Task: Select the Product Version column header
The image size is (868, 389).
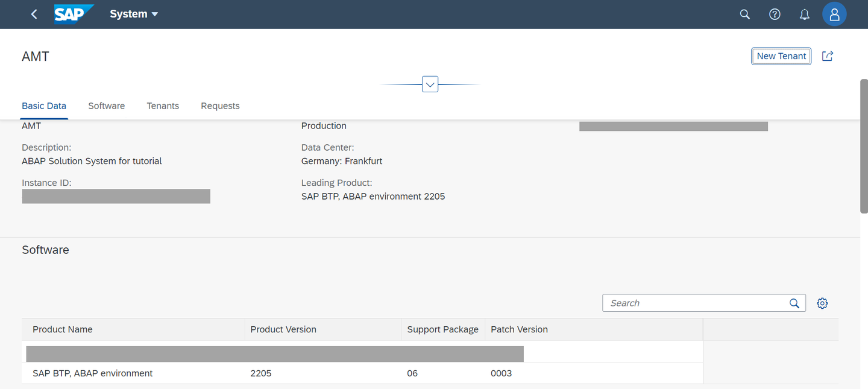Action: click(x=323, y=329)
